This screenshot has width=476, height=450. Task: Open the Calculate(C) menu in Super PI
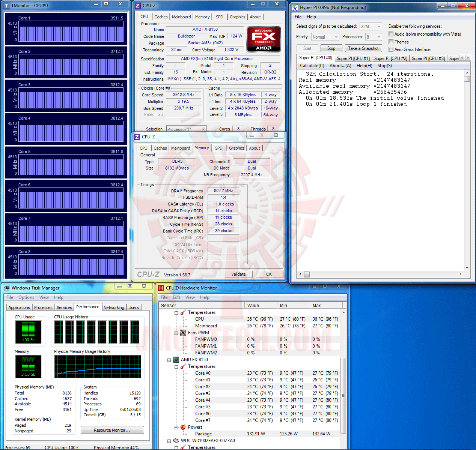pyautogui.click(x=312, y=66)
